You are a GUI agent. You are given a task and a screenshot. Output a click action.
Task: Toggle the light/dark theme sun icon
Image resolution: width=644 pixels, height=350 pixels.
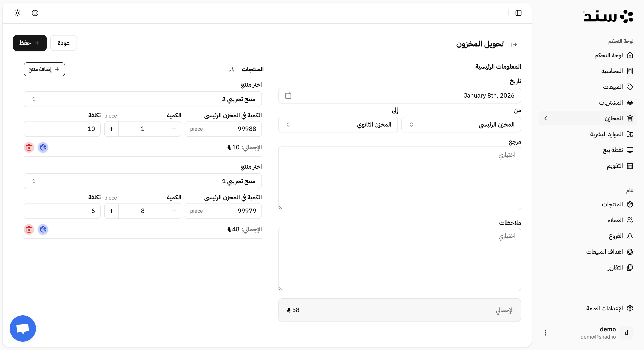click(18, 13)
